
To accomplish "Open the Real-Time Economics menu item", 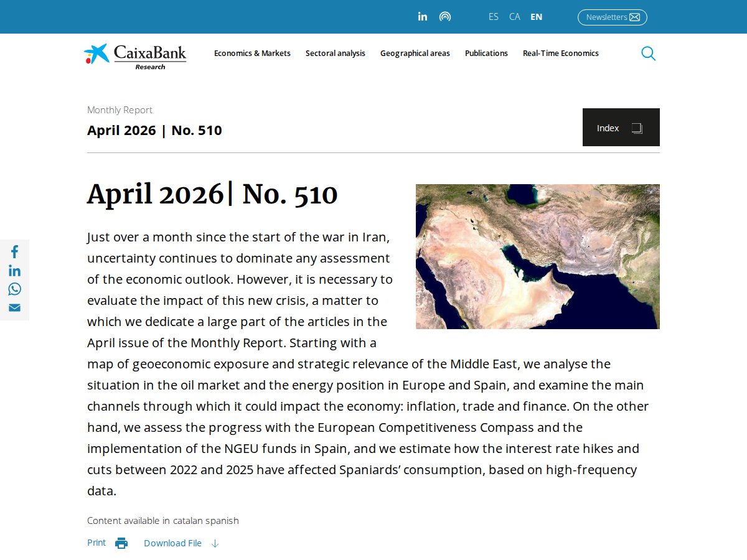I will [x=561, y=54].
